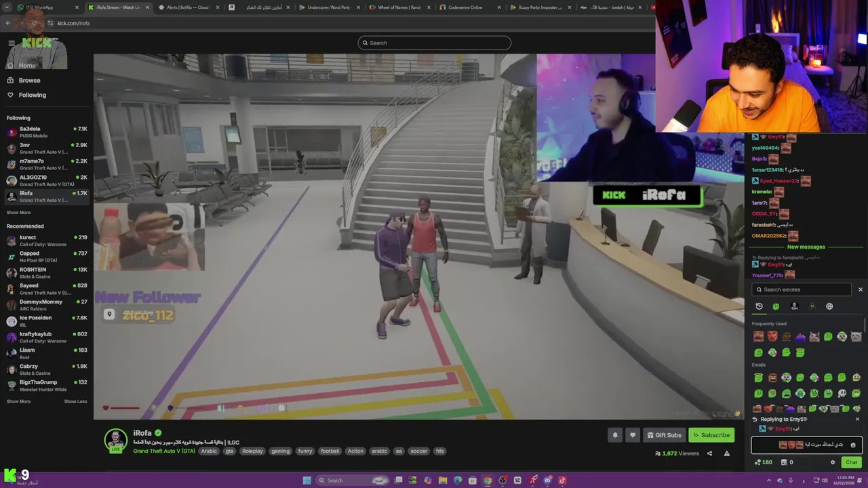Click the share stream icon
The width and height of the screenshot is (868, 488).
point(709,453)
